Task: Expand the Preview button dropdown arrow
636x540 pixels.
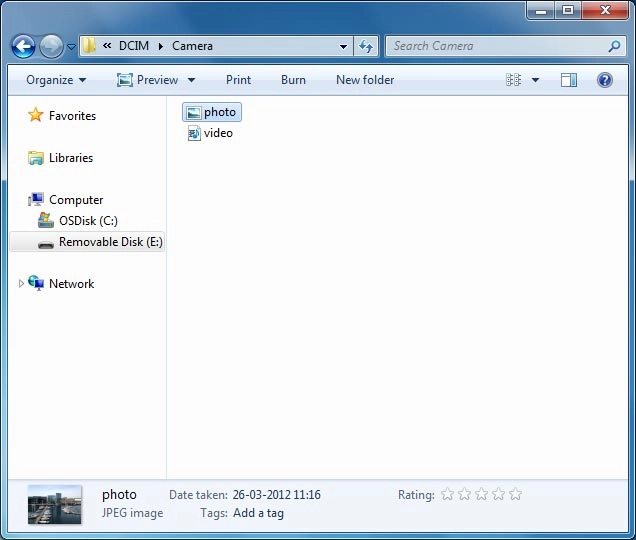Action: (x=191, y=80)
